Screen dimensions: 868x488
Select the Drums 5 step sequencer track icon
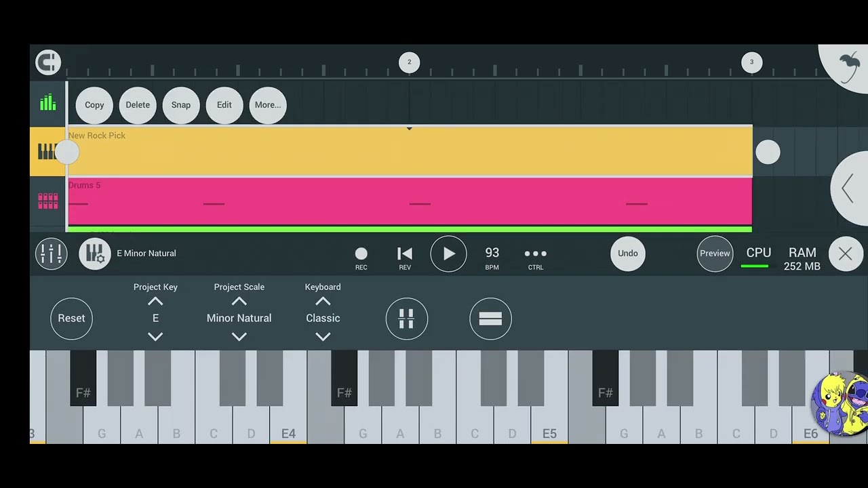tap(47, 201)
